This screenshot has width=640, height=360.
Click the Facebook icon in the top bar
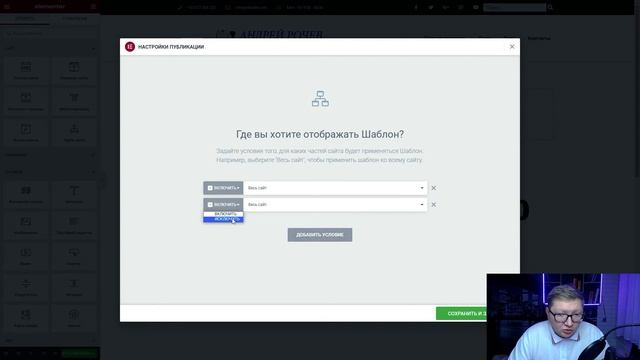416,7
